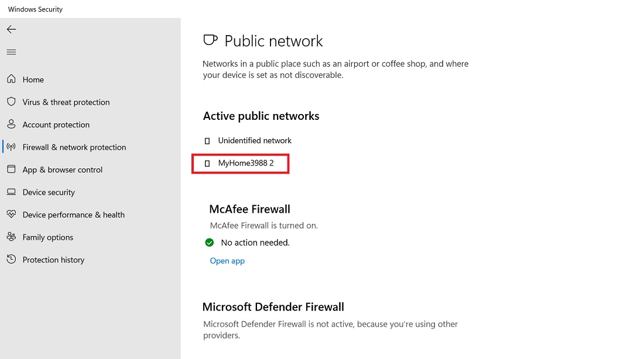Open the hamburger navigation menu

11,51
